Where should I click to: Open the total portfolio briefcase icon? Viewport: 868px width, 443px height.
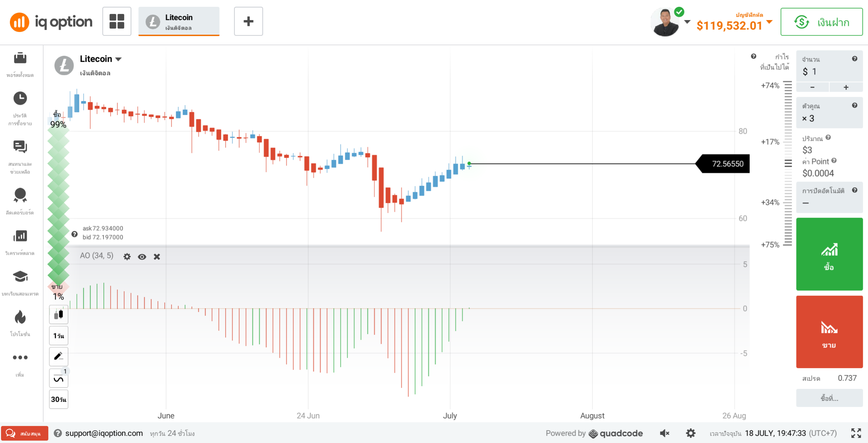coord(20,58)
